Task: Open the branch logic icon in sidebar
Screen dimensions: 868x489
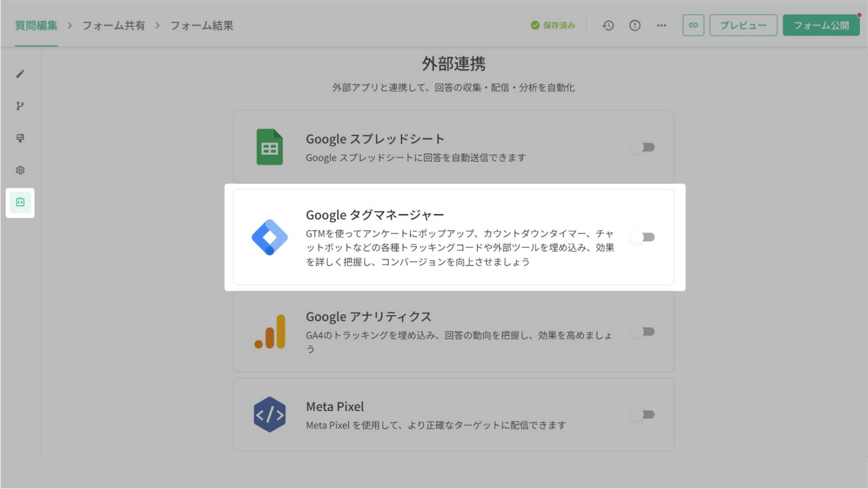Action: coord(20,106)
